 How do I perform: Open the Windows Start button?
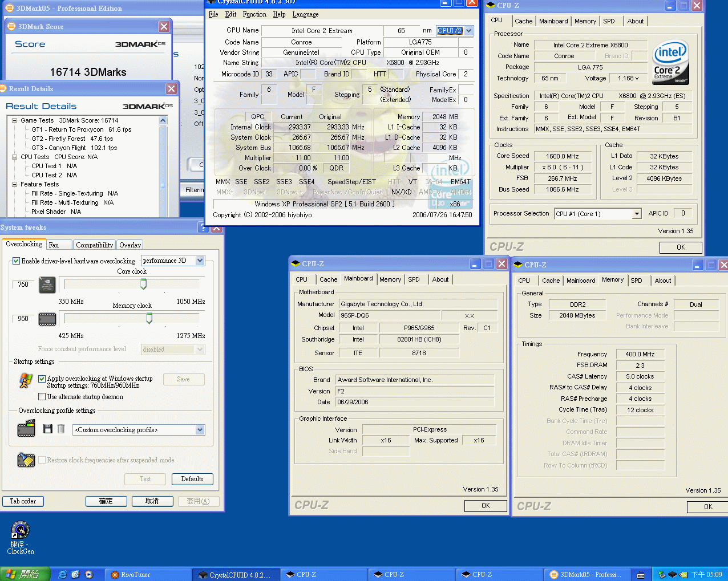(x=25, y=574)
